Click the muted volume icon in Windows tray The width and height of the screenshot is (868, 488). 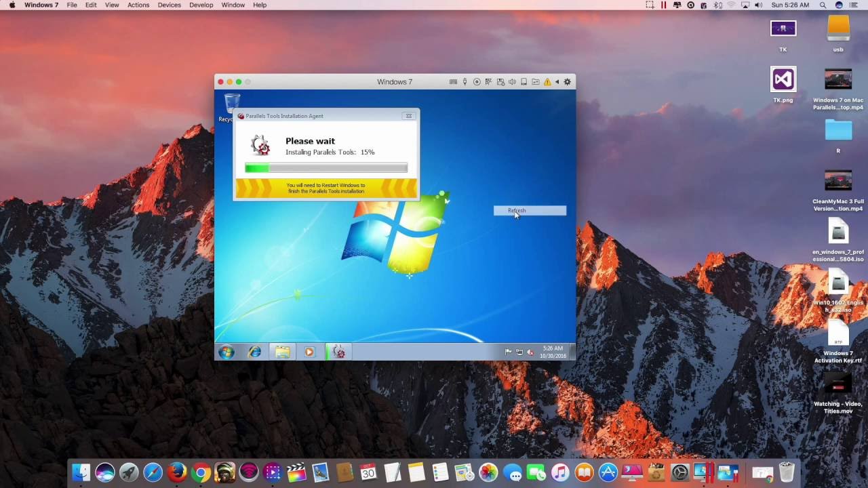530,352
